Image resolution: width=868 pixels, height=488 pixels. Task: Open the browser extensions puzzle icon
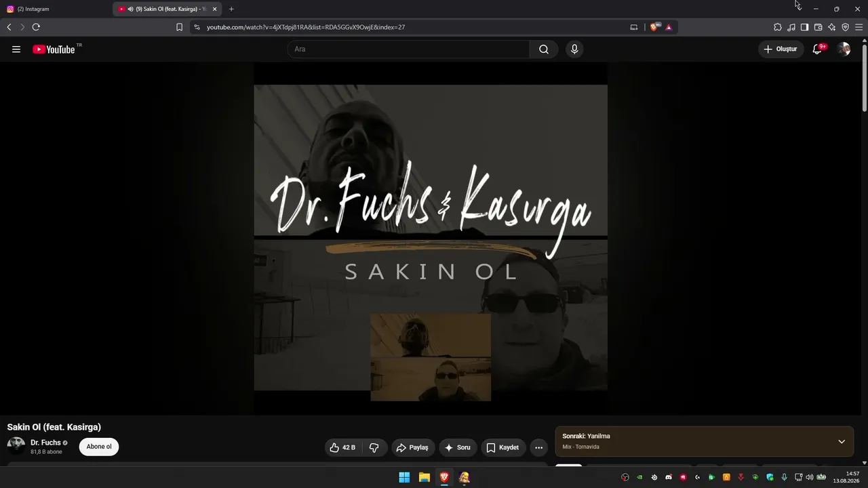point(778,27)
